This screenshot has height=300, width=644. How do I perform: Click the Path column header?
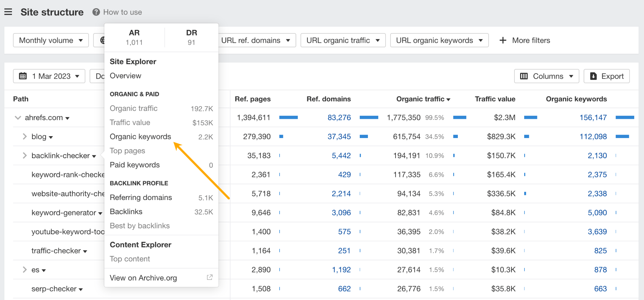[x=21, y=99]
